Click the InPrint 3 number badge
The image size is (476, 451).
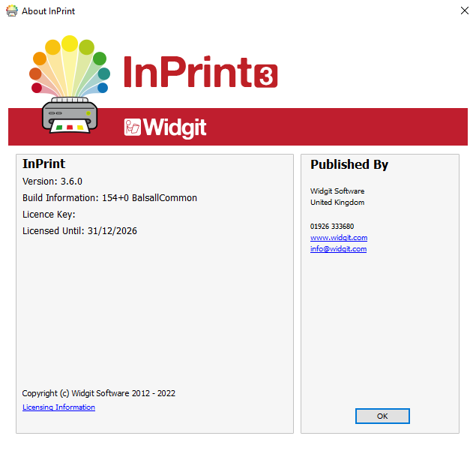265,76
